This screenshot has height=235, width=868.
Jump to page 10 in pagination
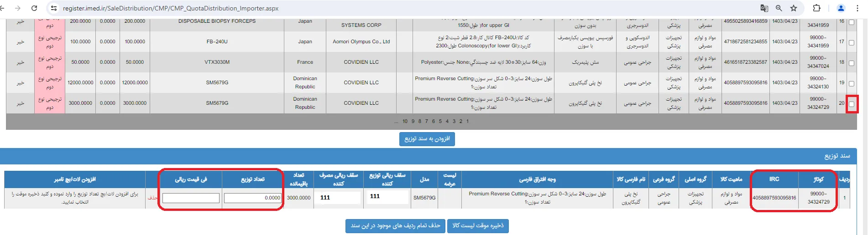tap(405, 122)
